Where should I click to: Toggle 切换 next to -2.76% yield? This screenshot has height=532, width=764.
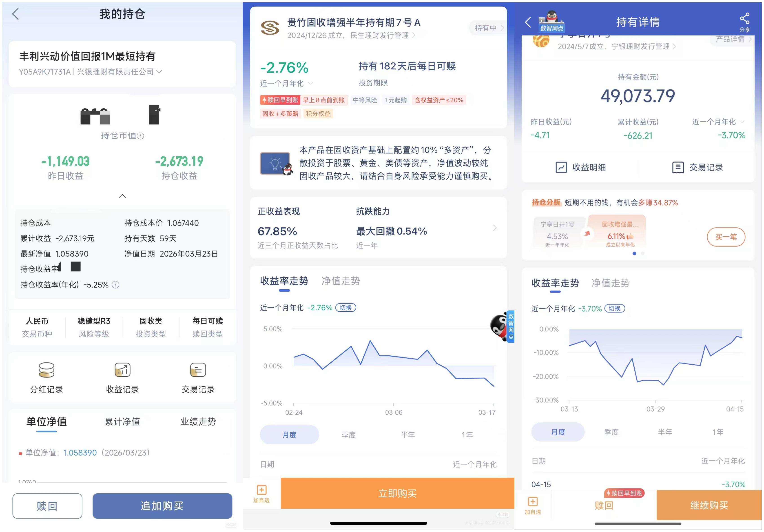(346, 308)
